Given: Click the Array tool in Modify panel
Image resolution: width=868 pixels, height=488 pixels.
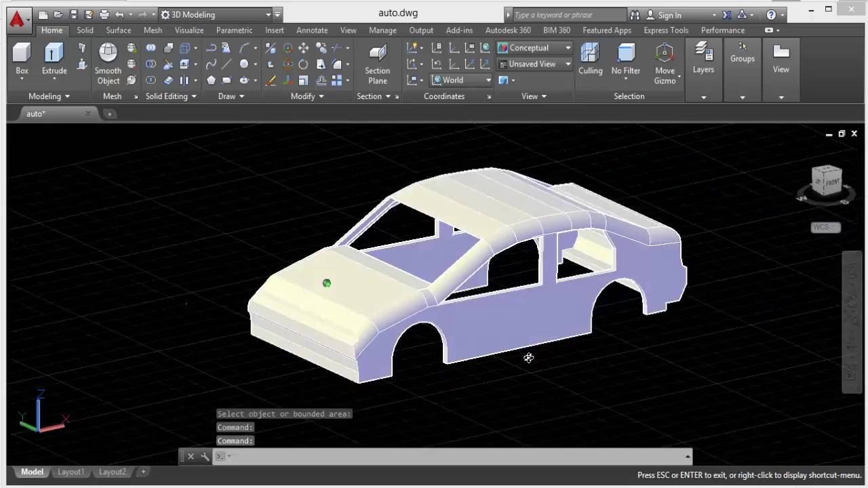Looking at the screenshot, I should coord(336,81).
